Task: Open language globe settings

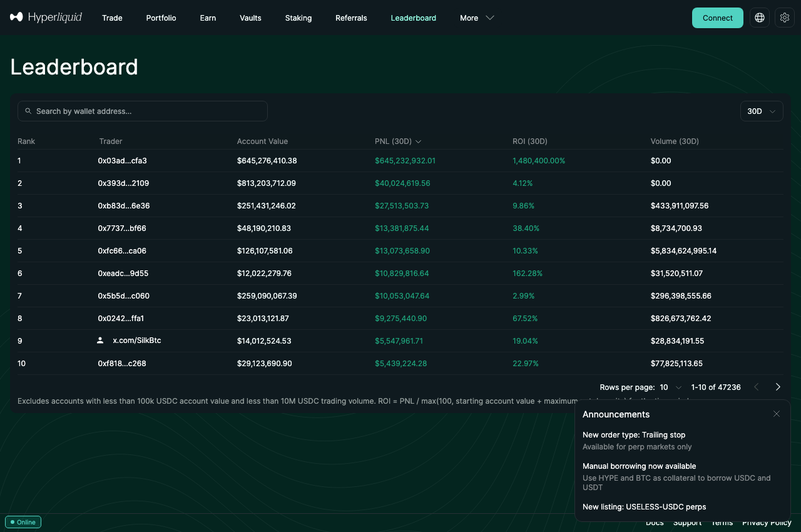Action: coord(760,18)
